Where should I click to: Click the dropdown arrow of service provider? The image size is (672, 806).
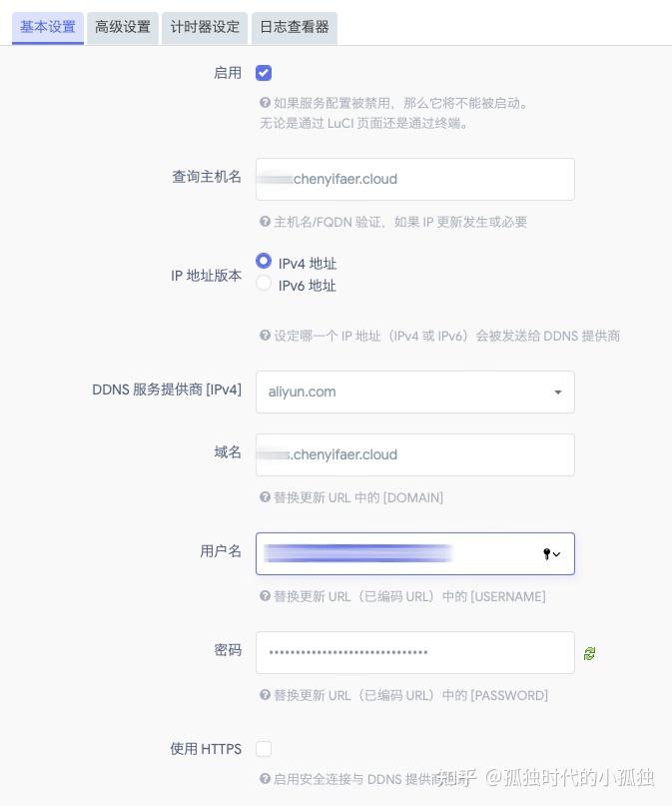(558, 392)
